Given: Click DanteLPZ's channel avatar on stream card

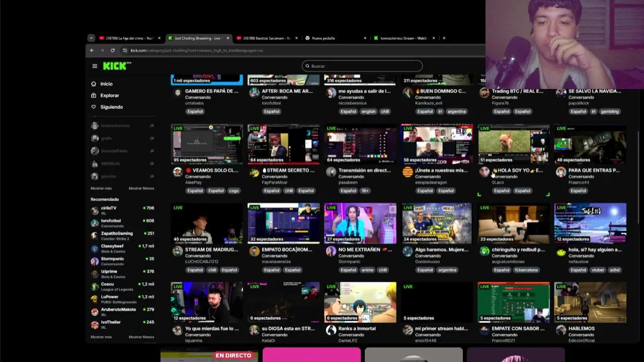Looking at the screenshot, I should pos(331,330).
